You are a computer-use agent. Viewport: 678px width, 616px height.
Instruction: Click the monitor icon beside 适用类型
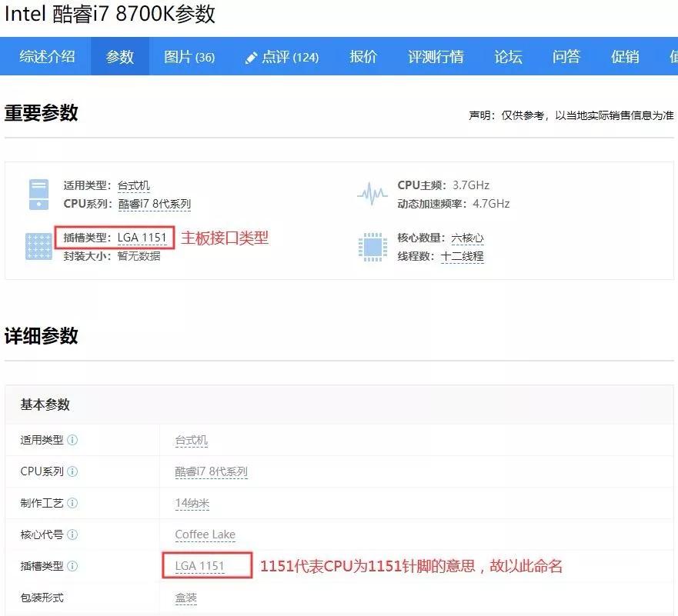[38, 192]
